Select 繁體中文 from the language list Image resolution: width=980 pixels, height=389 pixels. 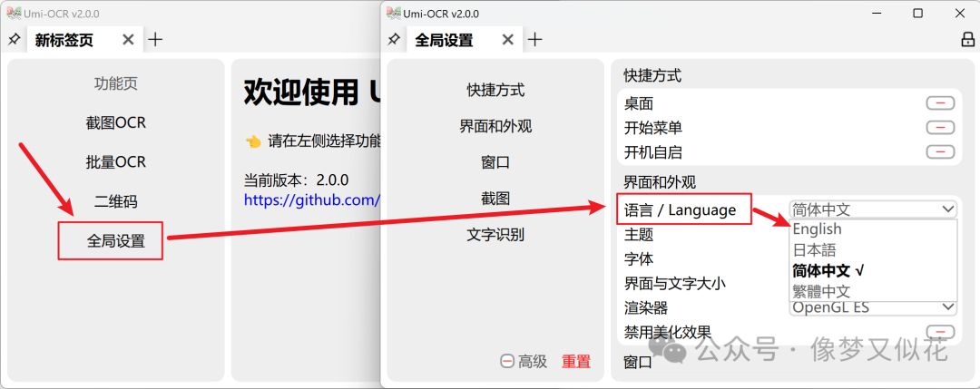[821, 291]
